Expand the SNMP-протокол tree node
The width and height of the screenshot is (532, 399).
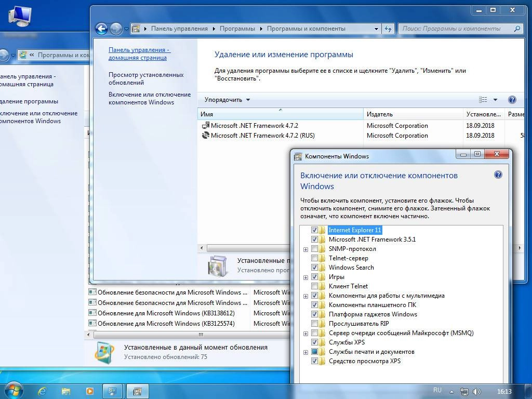(305, 249)
